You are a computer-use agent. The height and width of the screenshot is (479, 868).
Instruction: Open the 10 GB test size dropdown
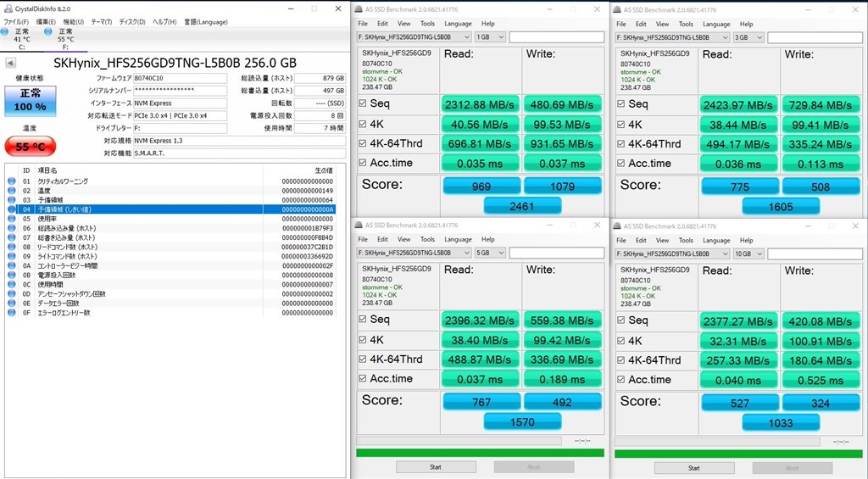tap(749, 253)
